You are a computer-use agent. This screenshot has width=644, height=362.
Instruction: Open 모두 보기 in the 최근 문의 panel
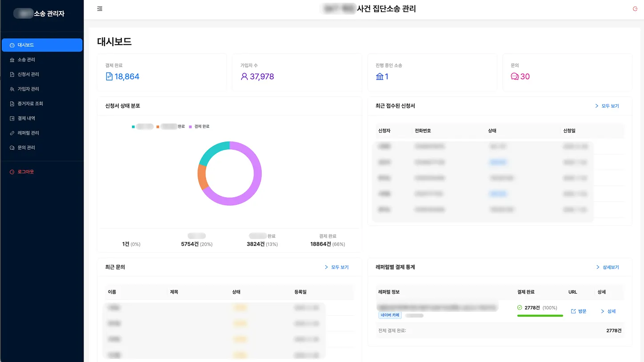coord(336,267)
